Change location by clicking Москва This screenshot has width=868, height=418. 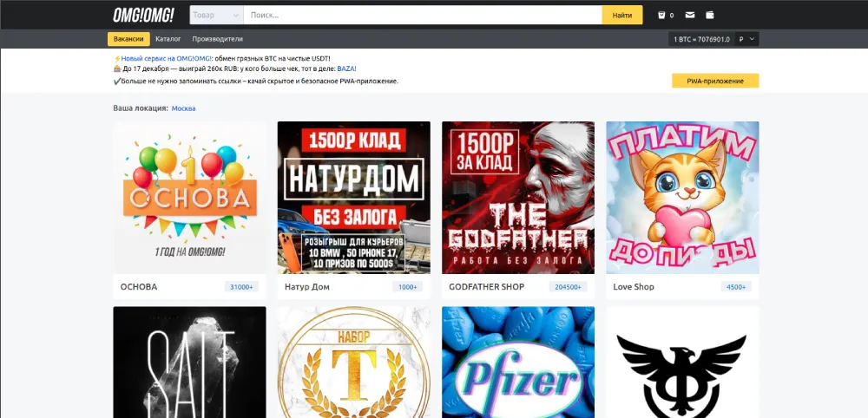coord(183,108)
